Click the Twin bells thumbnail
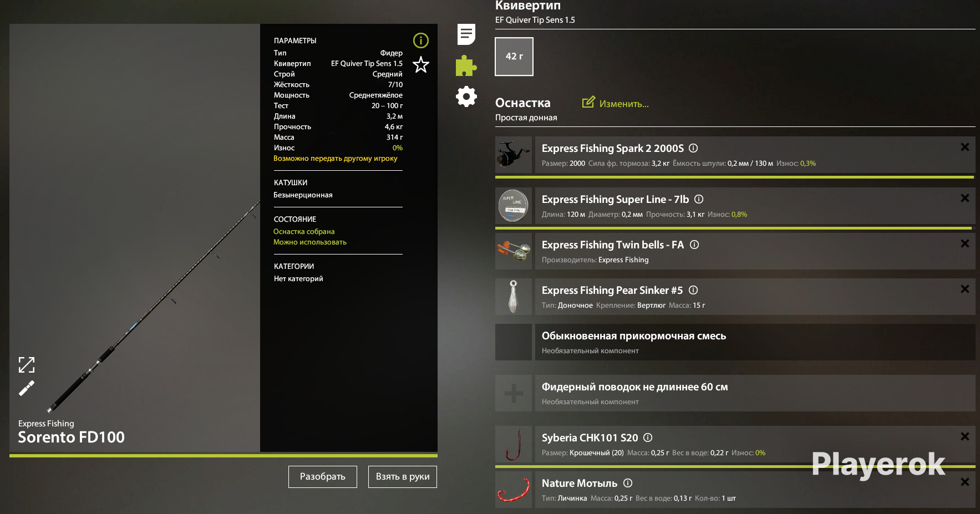980x514 pixels. (x=514, y=251)
